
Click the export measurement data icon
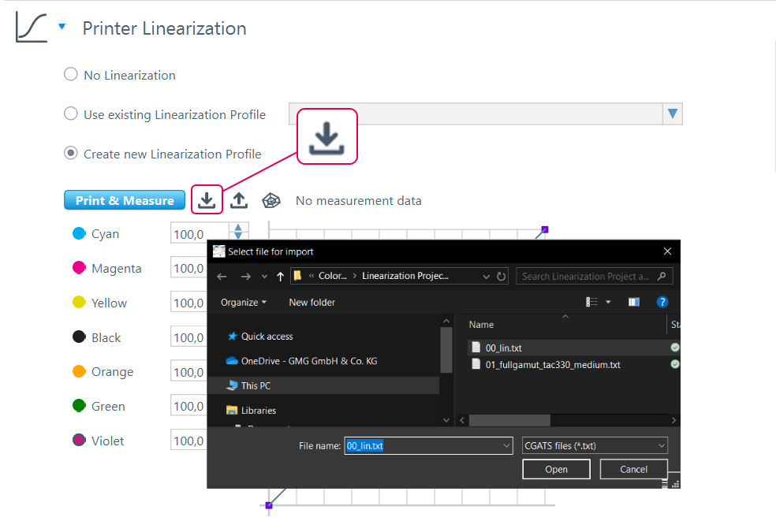239,199
